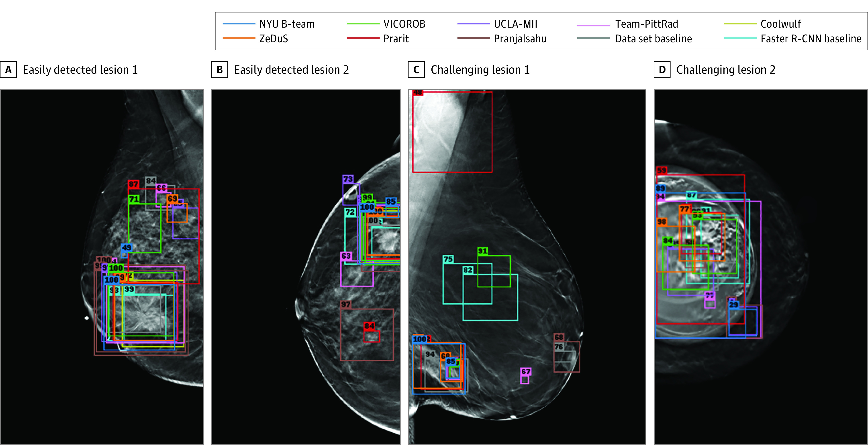Screen dimensions: 868x445
Task: Click blue score label 85 in panel B
Action: (x=391, y=202)
